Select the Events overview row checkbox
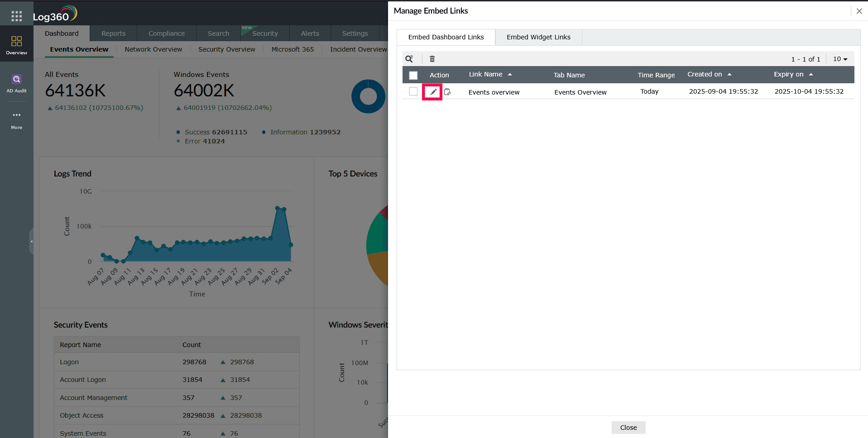Screen dimensions: 868x438 tap(413, 91)
